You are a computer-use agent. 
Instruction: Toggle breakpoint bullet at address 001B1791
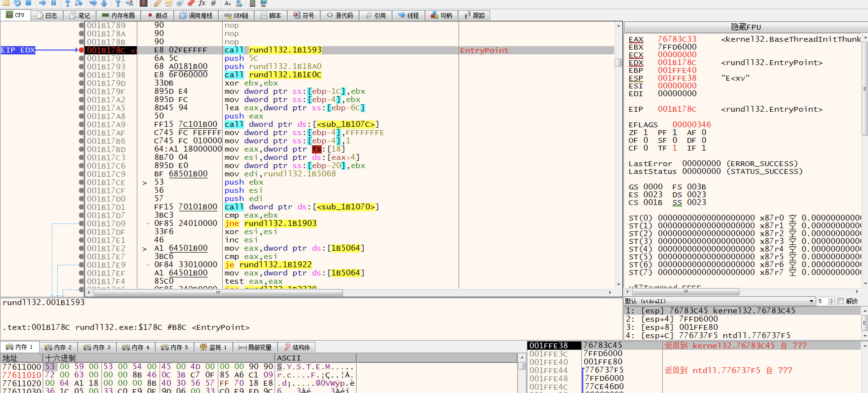[x=81, y=58]
